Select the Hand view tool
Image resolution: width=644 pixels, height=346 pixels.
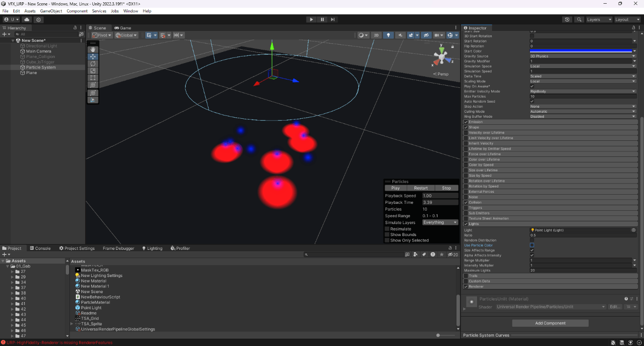(x=93, y=49)
